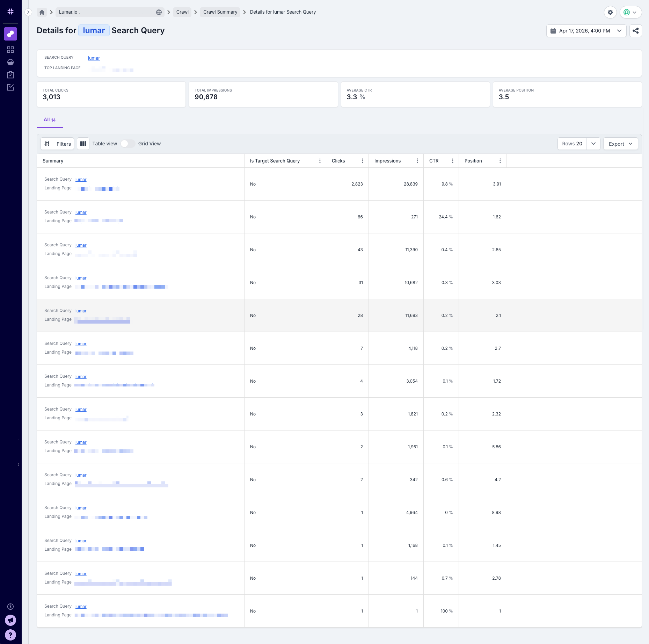Screen dimensions: 649x644
Task: Click the filter sliders icon
Action: (47, 144)
